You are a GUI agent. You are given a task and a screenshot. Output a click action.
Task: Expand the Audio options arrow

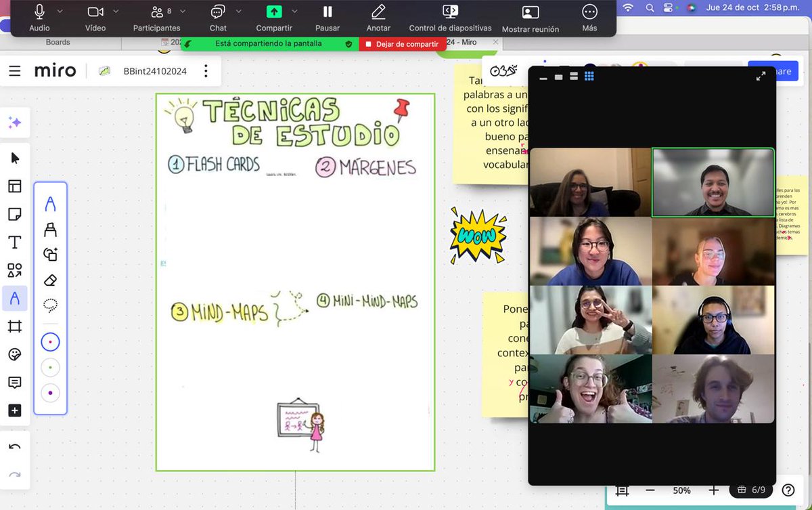point(60,12)
